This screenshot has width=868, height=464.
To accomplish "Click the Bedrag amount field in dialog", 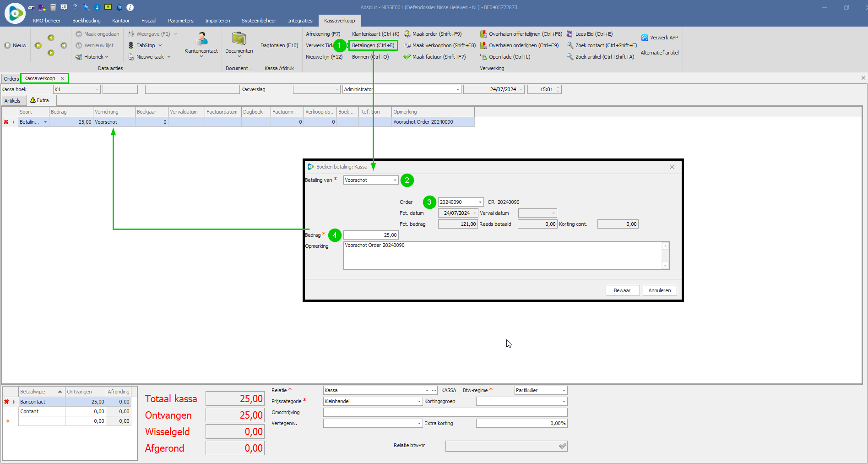I will coord(371,235).
